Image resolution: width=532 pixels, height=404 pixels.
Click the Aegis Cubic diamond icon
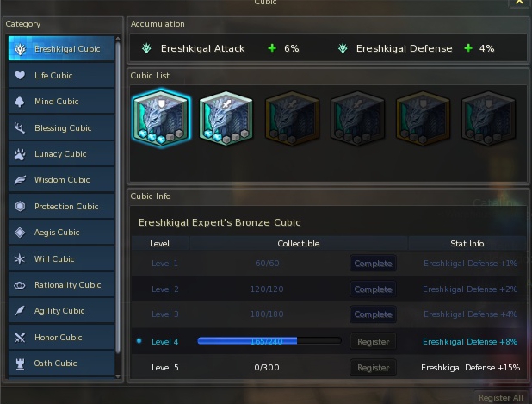point(20,233)
